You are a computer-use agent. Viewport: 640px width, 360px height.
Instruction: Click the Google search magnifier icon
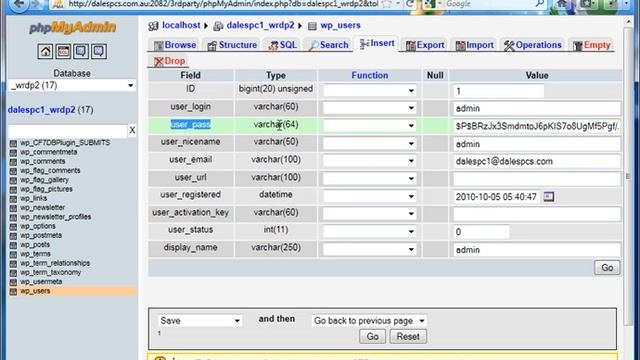point(540,4)
